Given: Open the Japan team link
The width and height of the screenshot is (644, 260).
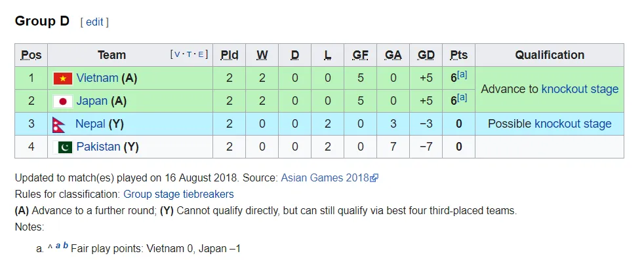Looking at the screenshot, I should pos(92,101).
